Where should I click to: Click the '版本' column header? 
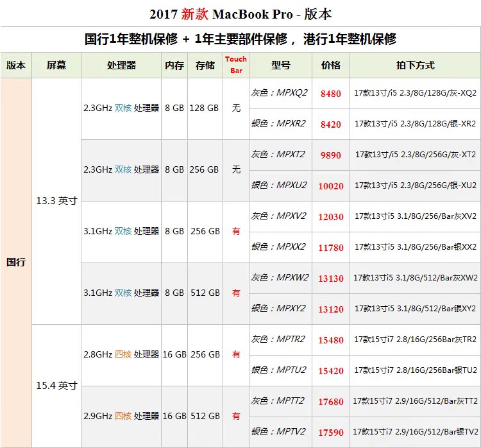[16, 65]
